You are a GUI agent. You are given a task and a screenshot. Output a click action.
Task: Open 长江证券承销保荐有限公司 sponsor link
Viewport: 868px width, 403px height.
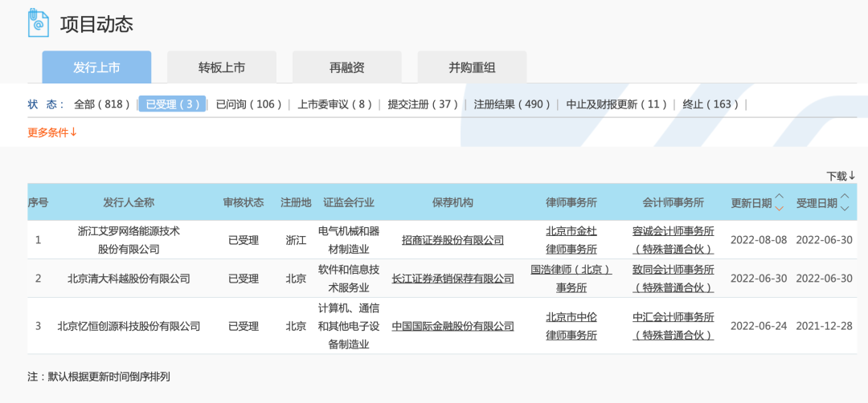(x=452, y=279)
